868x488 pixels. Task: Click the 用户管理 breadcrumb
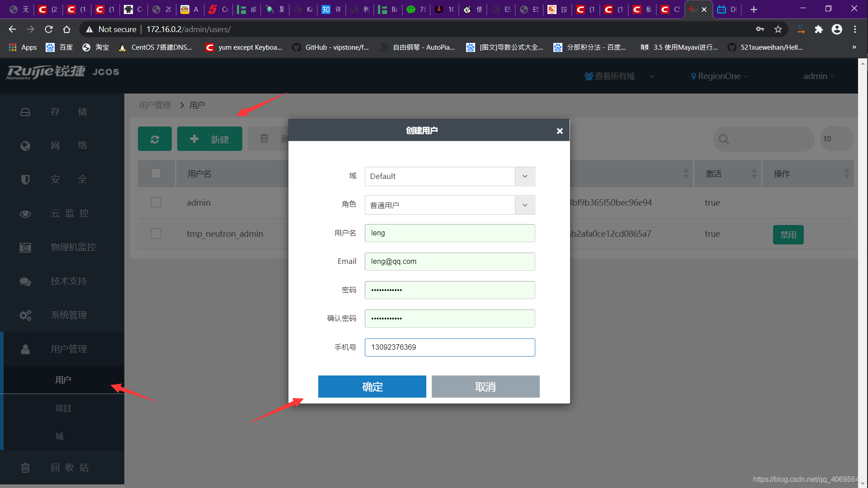tap(155, 105)
